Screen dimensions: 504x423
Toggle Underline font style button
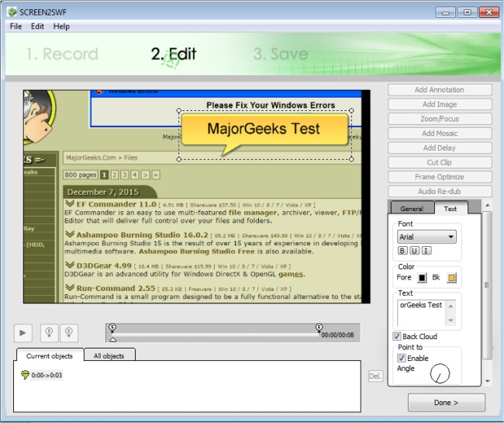414,251
